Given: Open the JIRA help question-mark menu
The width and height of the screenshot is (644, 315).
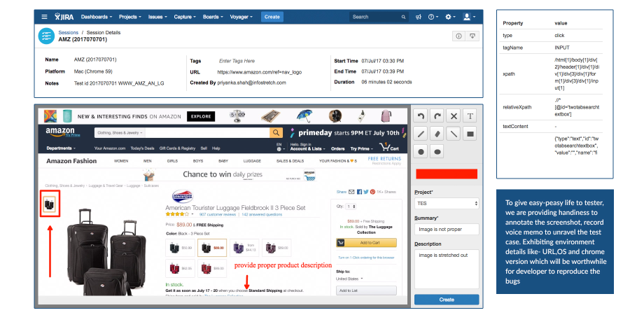Looking at the screenshot, I should tap(433, 17).
